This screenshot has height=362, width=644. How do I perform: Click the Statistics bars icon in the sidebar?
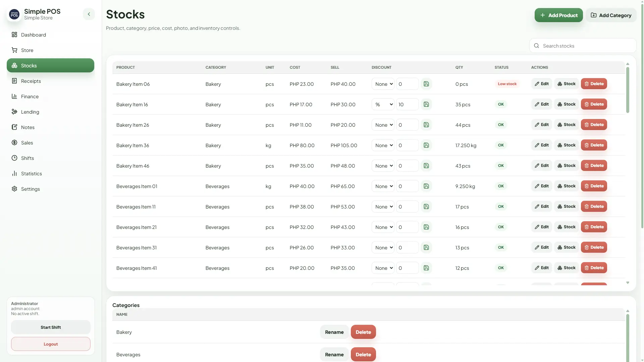point(14,173)
